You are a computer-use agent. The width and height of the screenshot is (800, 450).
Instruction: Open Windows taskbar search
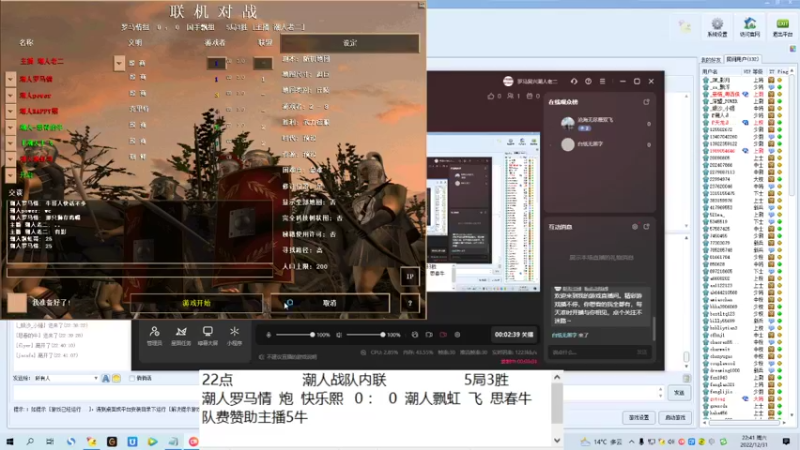[30, 441]
